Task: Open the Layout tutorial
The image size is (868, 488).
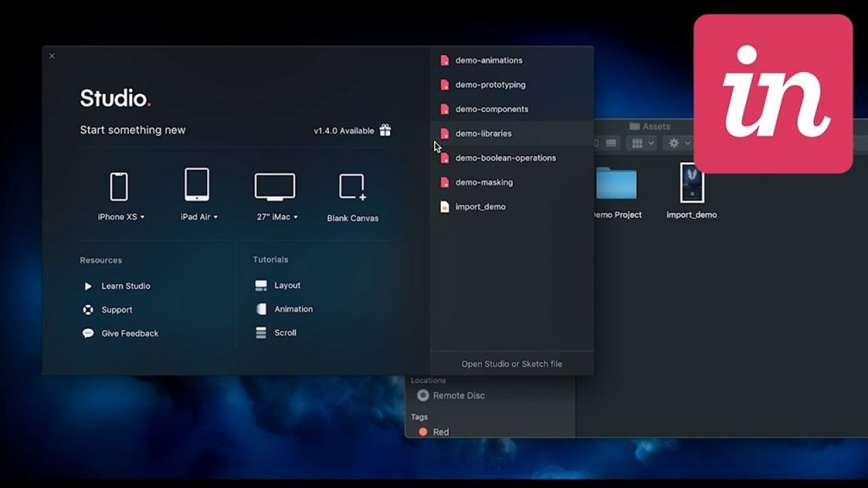Action: [x=287, y=286]
